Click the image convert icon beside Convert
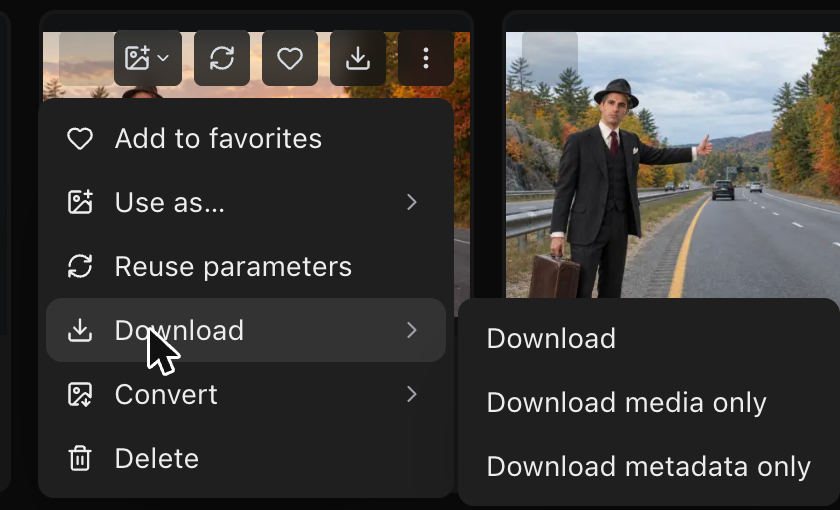This screenshot has width=840, height=510. pyautogui.click(x=80, y=394)
